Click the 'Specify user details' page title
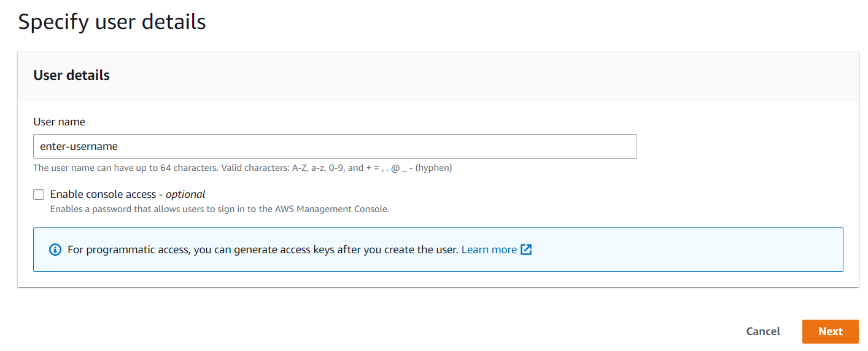Viewport: 868px width, 351px height. pyautogui.click(x=112, y=22)
